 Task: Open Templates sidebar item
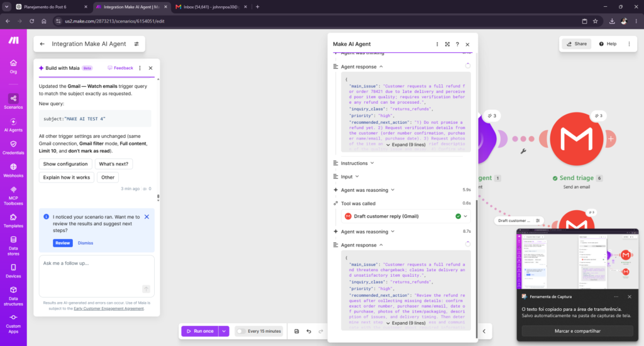(x=13, y=220)
